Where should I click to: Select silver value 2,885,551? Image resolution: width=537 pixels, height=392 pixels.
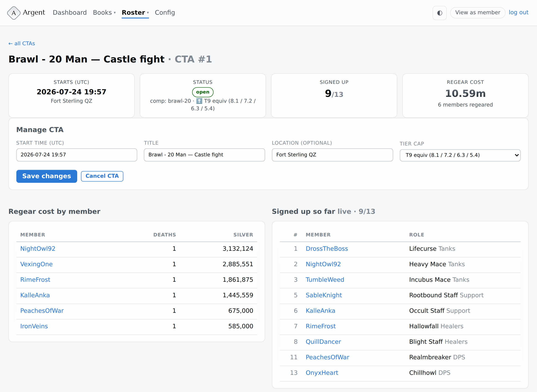click(x=238, y=264)
